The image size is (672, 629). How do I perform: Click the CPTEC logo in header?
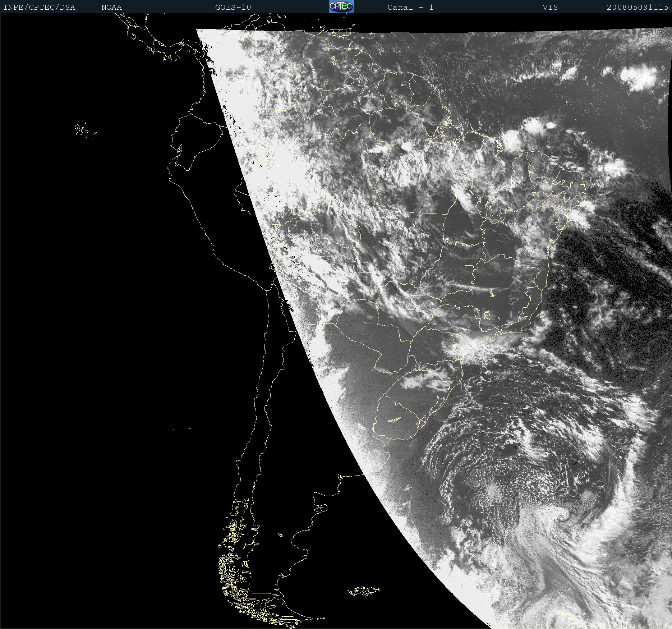point(341,6)
